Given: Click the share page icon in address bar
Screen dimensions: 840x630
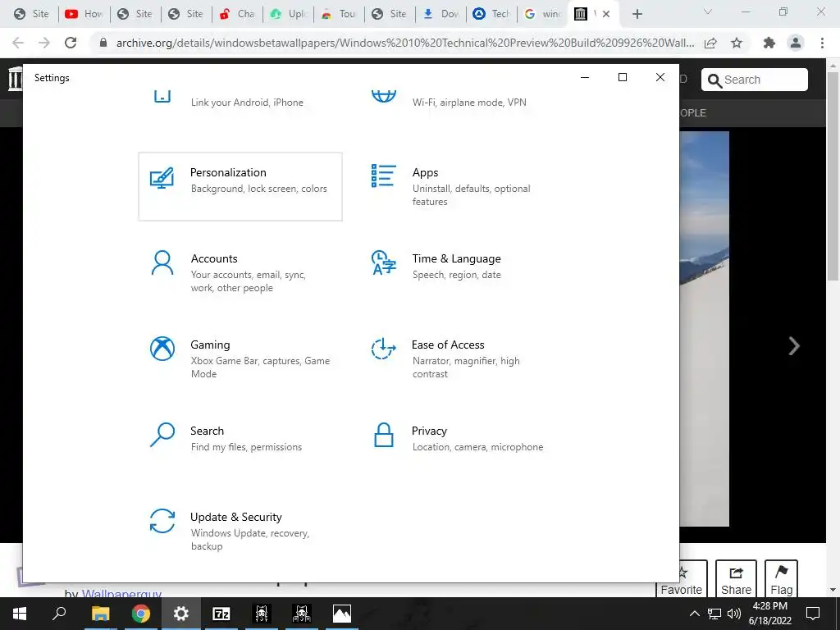Looking at the screenshot, I should point(710,43).
